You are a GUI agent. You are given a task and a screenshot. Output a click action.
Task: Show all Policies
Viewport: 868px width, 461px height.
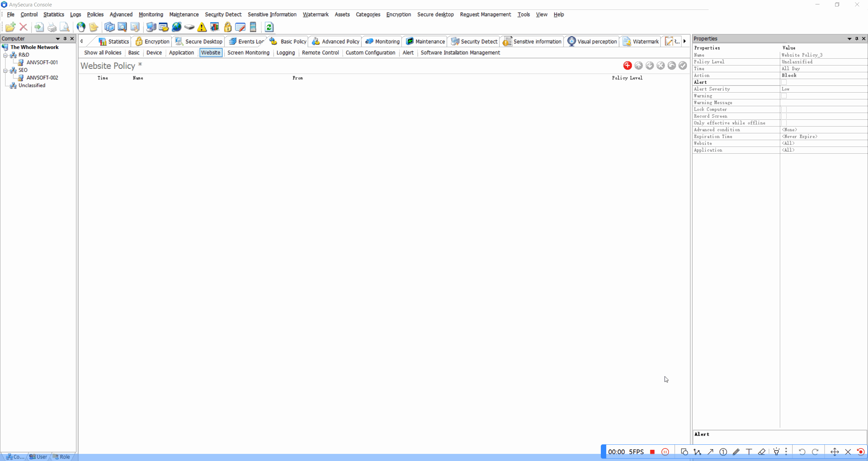pyautogui.click(x=102, y=53)
